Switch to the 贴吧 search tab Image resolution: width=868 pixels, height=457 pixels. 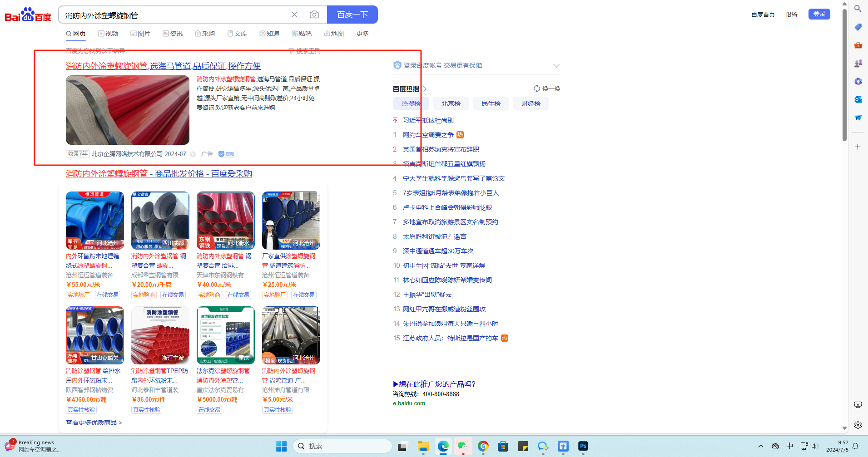point(302,34)
